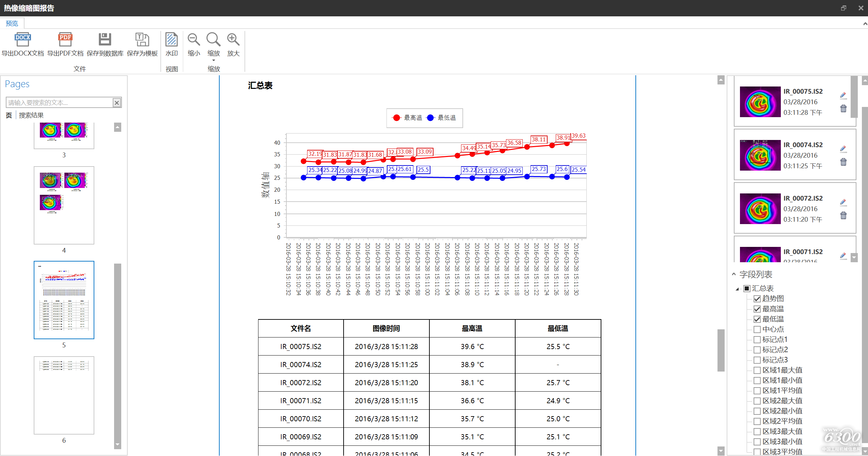
Task: Enable the 中心点 checkbox
Action: pos(757,329)
